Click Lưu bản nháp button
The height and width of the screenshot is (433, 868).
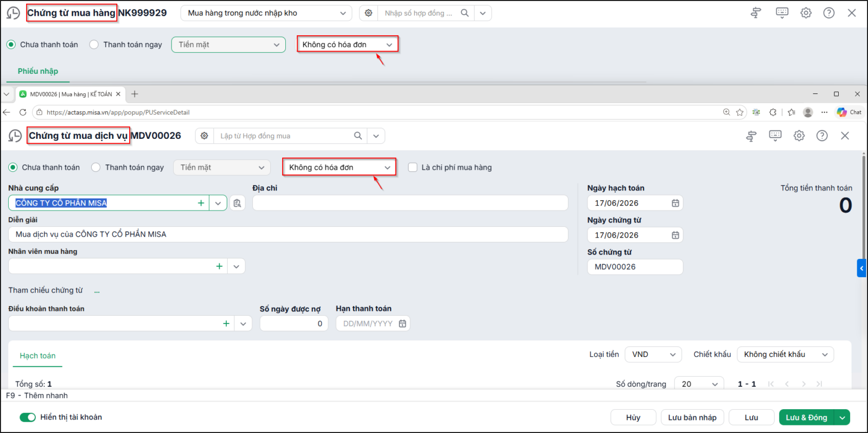coord(692,417)
